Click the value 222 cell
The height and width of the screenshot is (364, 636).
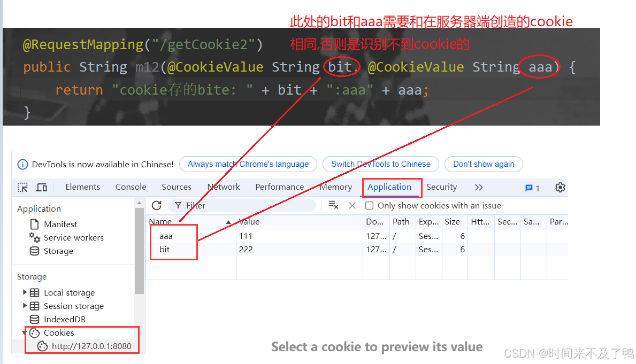click(x=300, y=249)
